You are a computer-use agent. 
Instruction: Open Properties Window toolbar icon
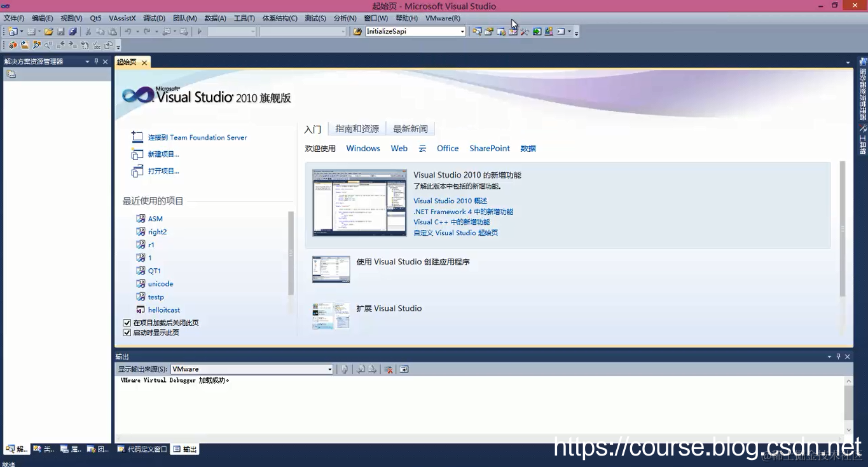pyautogui.click(x=489, y=32)
